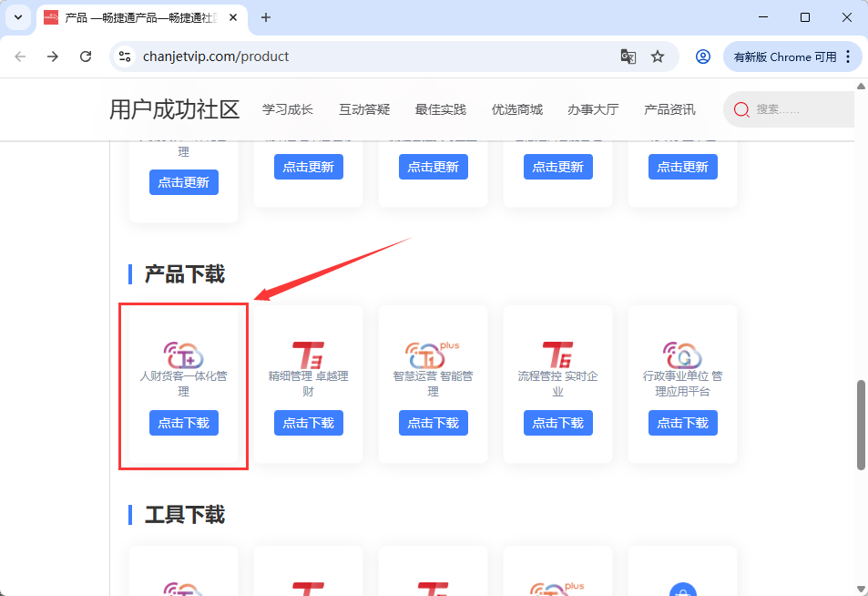Click the red search magnifier icon
The image size is (868, 596).
(741, 109)
